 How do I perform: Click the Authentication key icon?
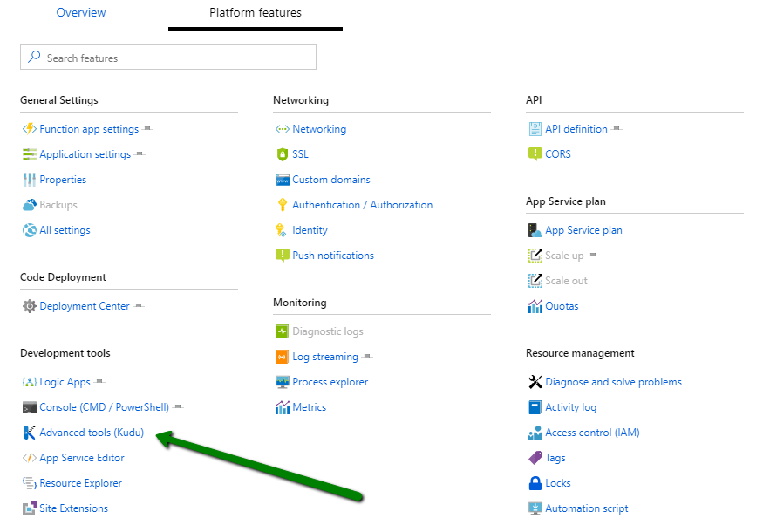click(282, 205)
